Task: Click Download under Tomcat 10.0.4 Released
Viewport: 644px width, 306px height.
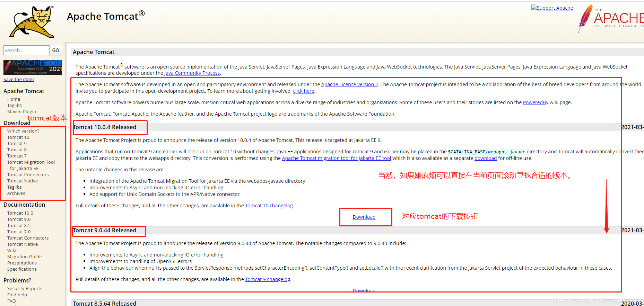Action: coord(364,217)
